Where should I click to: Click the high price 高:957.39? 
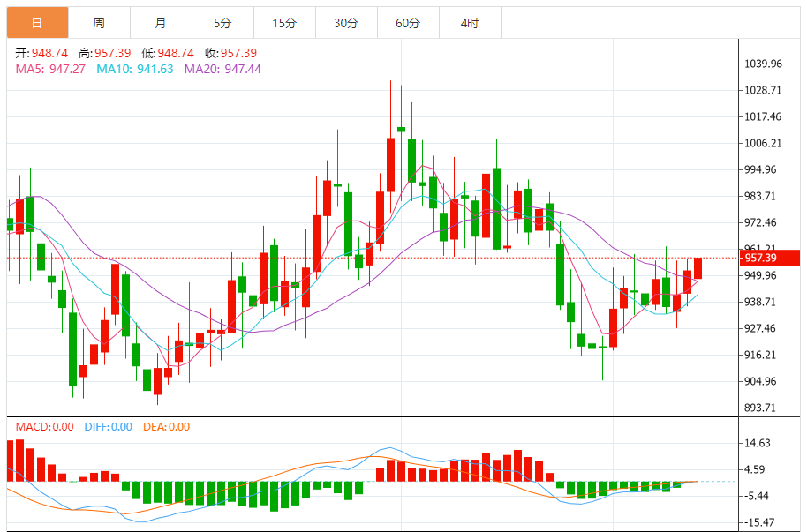[105, 53]
